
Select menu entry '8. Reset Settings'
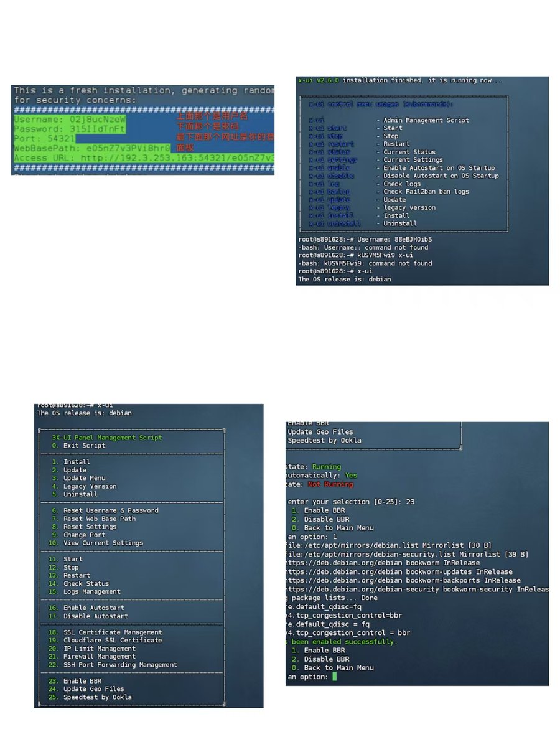pos(85,527)
